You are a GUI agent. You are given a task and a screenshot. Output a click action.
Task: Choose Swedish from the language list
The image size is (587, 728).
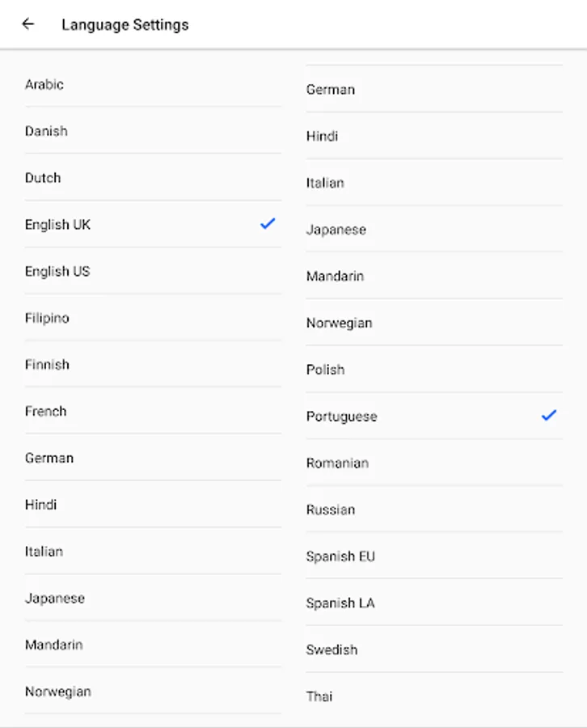[x=332, y=650]
